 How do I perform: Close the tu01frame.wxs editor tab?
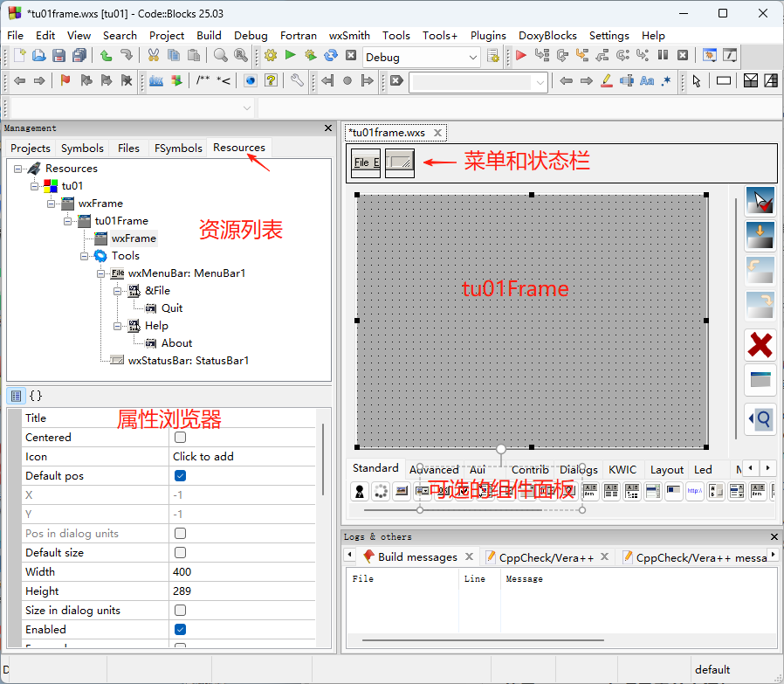point(437,133)
